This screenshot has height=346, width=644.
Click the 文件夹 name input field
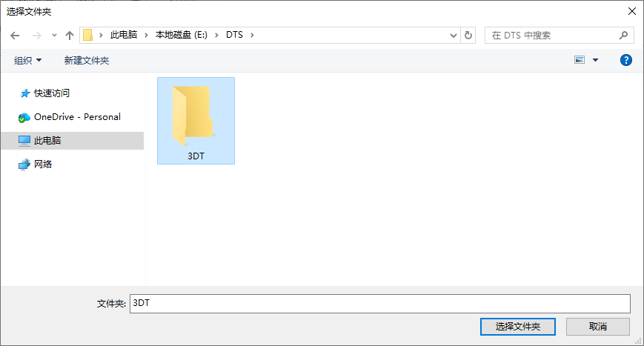[380, 304]
